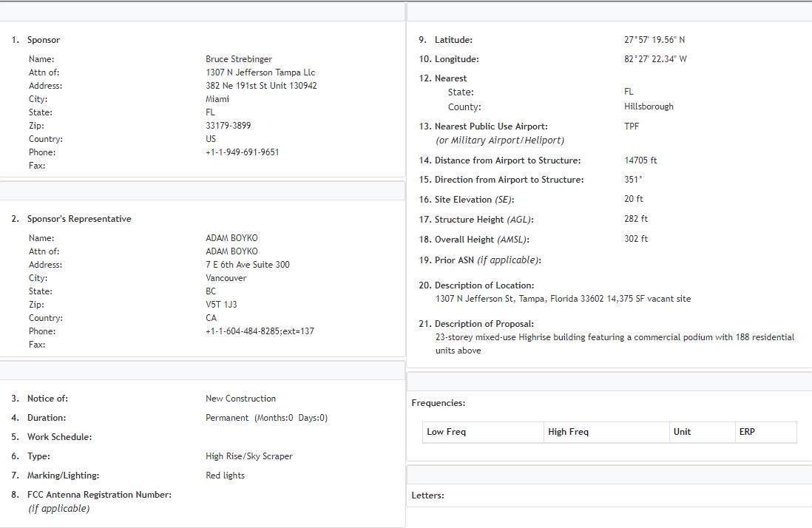Click the Overall Height value 302 ft

click(x=636, y=239)
